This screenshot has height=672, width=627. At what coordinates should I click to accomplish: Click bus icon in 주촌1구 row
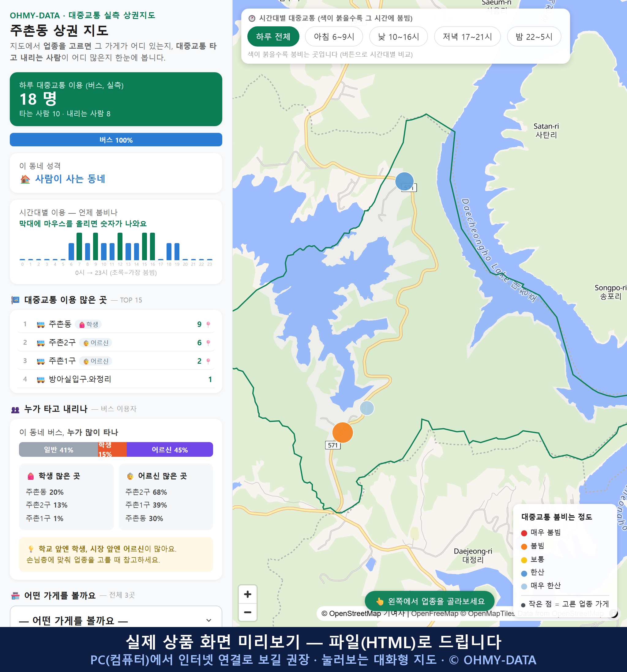pos(40,361)
